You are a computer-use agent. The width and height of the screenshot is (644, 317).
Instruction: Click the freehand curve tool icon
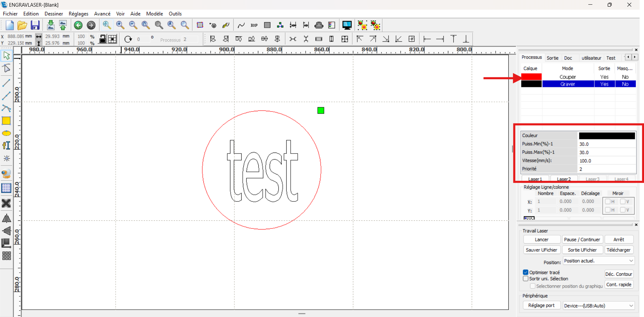(241, 25)
